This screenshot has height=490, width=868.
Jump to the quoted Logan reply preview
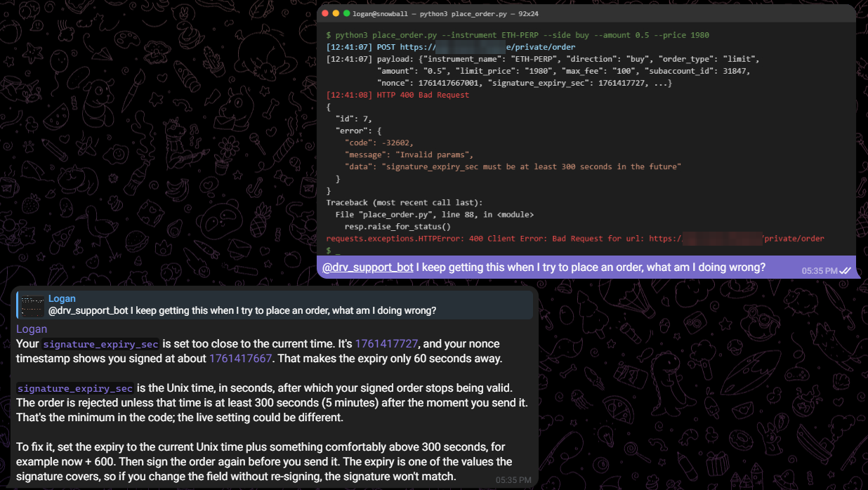coord(275,305)
